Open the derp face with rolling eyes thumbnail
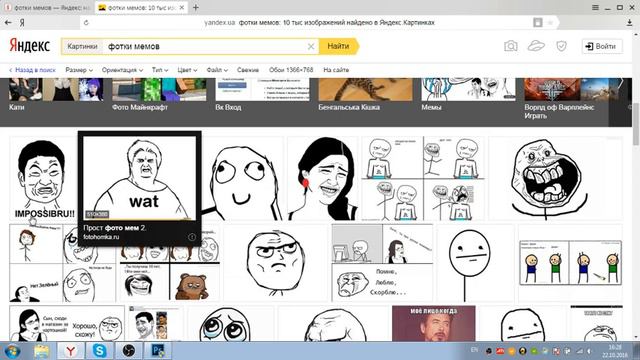 coord(242,178)
